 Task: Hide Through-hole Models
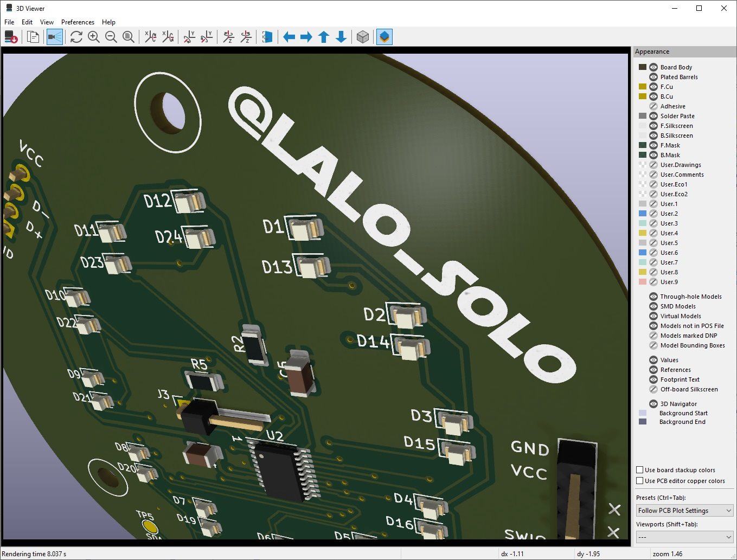pos(653,297)
